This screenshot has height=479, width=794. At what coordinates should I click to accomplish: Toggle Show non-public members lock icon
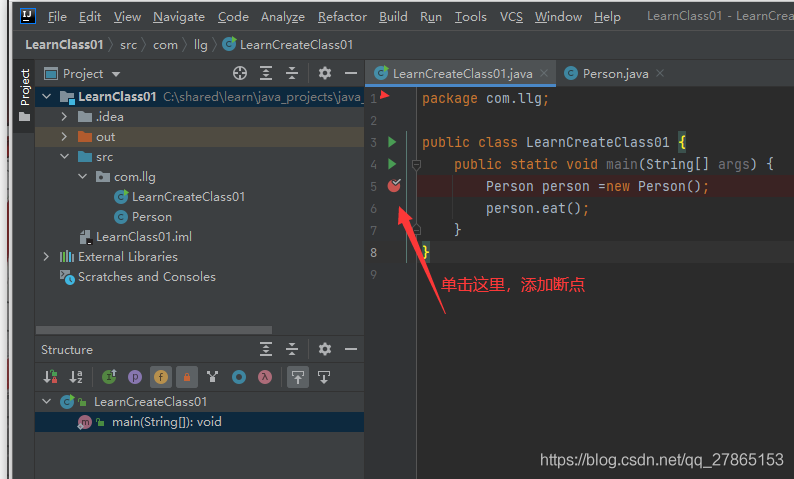pyautogui.click(x=187, y=377)
